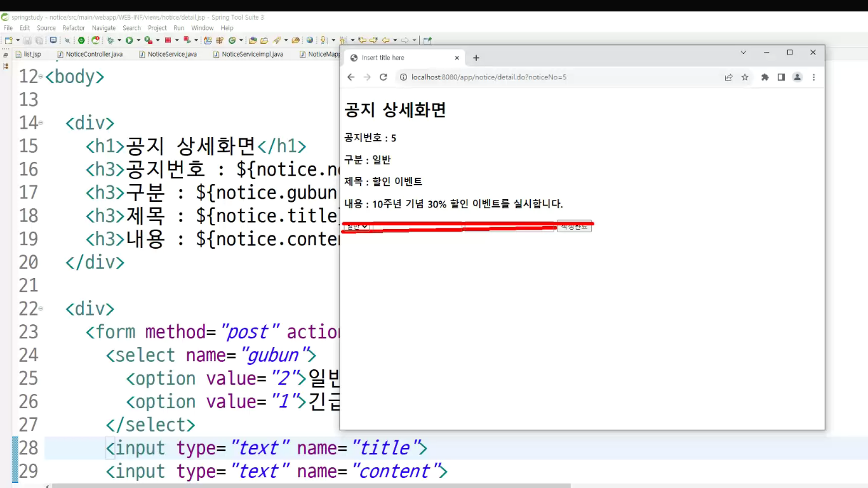Open the Search menu
The image size is (868, 488).
tap(132, 28)
